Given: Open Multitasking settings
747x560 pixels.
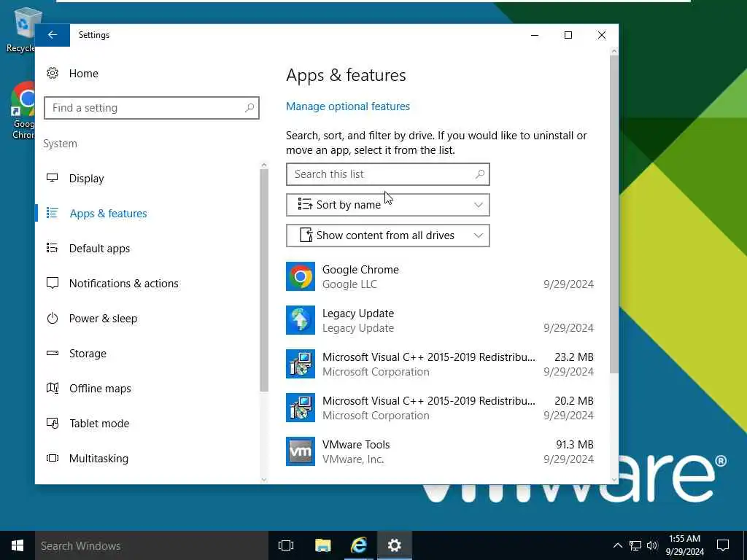Looking at the screenshot, I should point(98,459).
